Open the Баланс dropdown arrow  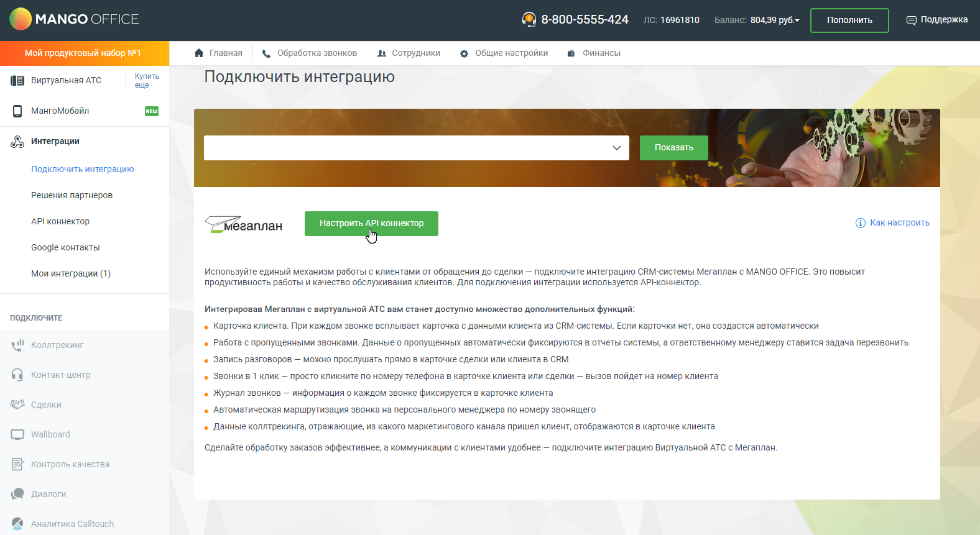(797, 21)
